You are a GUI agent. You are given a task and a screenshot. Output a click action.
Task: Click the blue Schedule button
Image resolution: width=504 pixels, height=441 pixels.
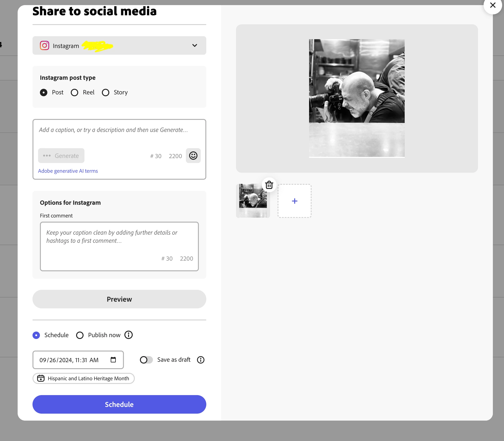(x=119, y=404)
